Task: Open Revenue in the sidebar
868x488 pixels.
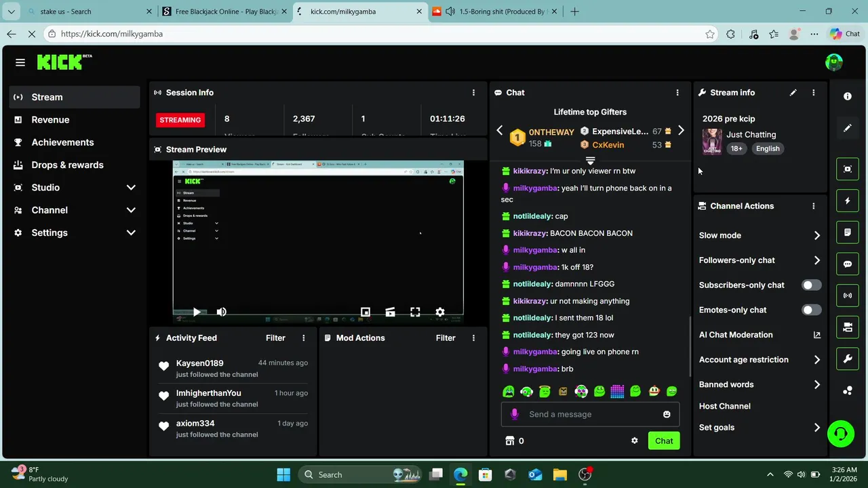Action: (75, 120)
